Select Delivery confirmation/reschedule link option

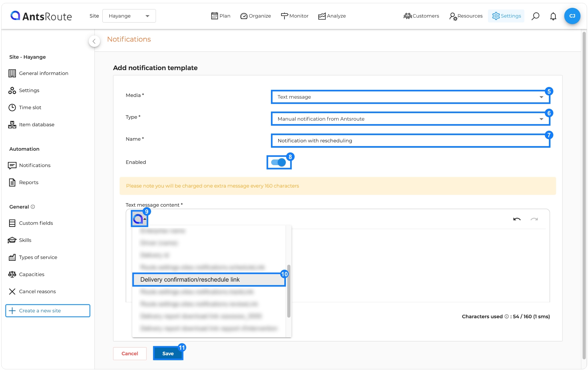(x=209, y=279)
